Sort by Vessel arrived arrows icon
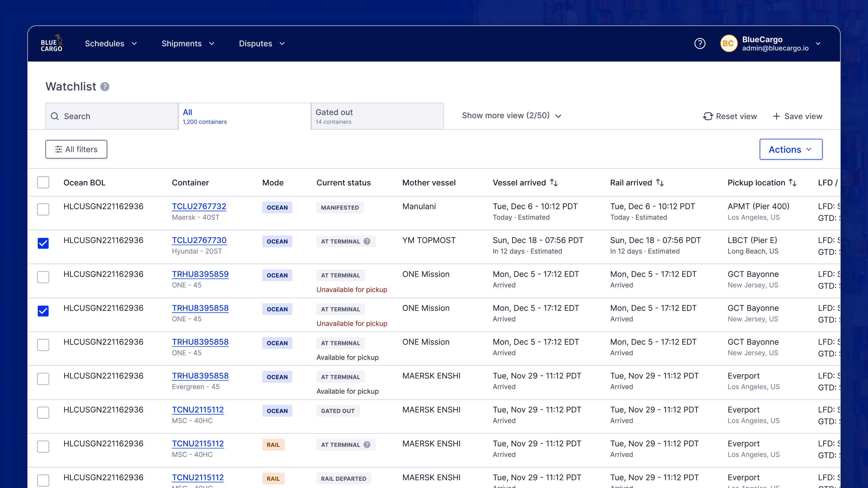Screen dimensions: 868x488 click(x=553, y=183)
